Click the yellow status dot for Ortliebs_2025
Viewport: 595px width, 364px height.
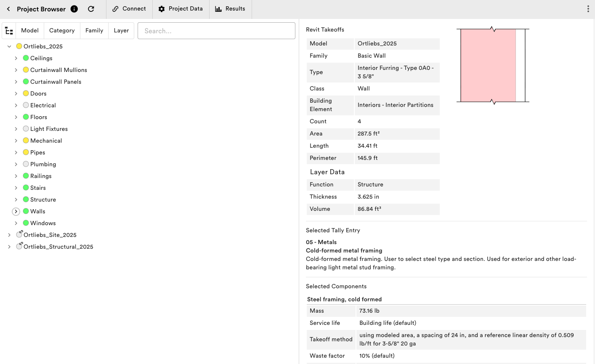(19, 46)
